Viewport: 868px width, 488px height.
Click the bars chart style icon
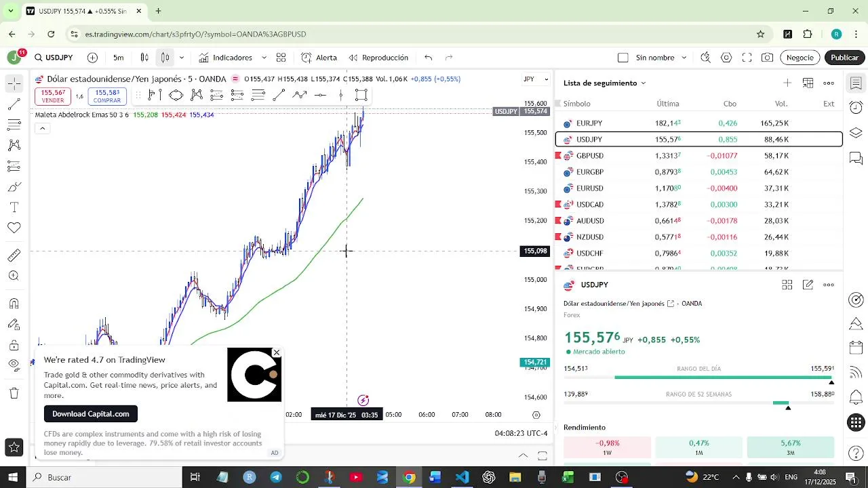144,58
